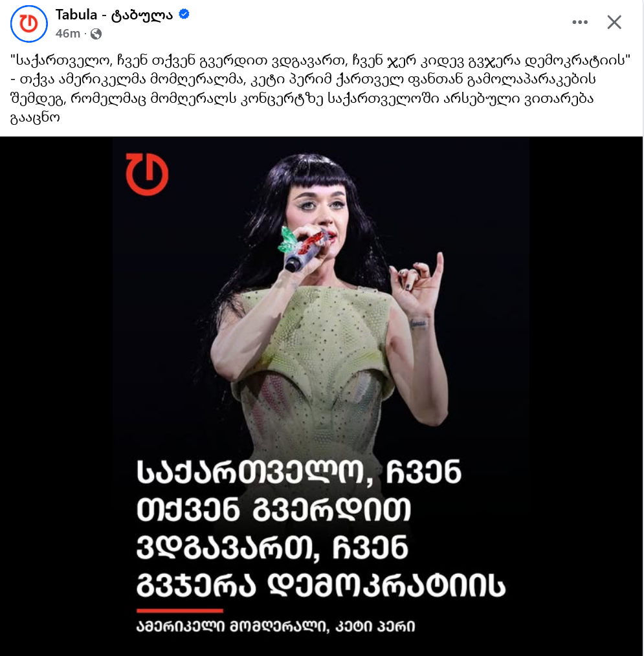Click the 46m post timestamp
644x656 pixels.
pyautogui.click(x=67, y=34)
